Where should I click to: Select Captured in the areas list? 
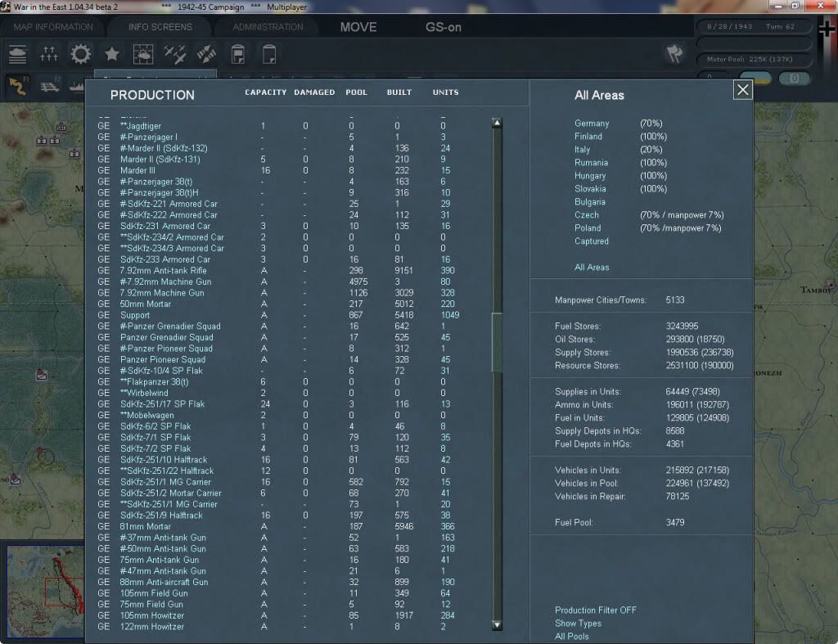point(591,241)
